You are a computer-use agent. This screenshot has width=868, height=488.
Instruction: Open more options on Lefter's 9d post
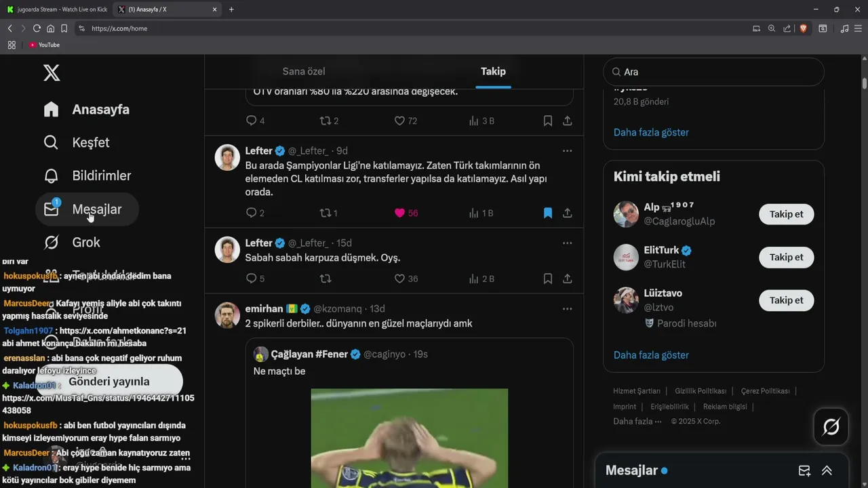click(568, 150)
